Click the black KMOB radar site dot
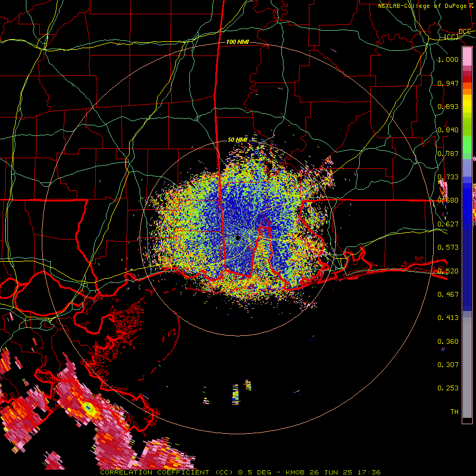 (x=238, y=238)
